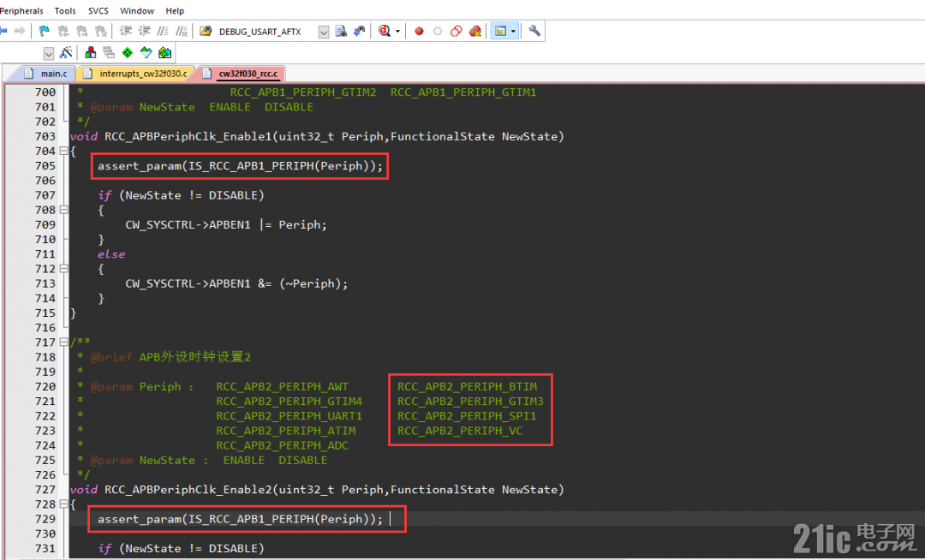Click line number 729 in the gutter
This screenshot has height=560, width=925.
[x=45, y=519]
